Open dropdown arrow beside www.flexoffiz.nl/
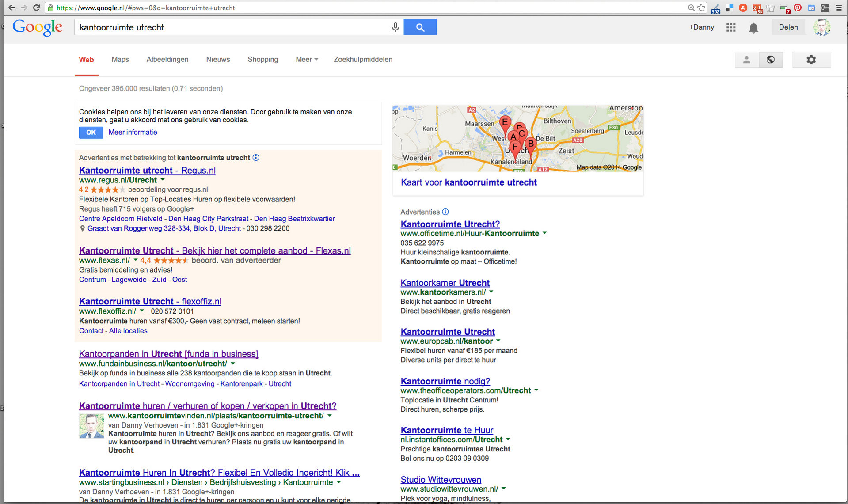 (x=142, y=311)
